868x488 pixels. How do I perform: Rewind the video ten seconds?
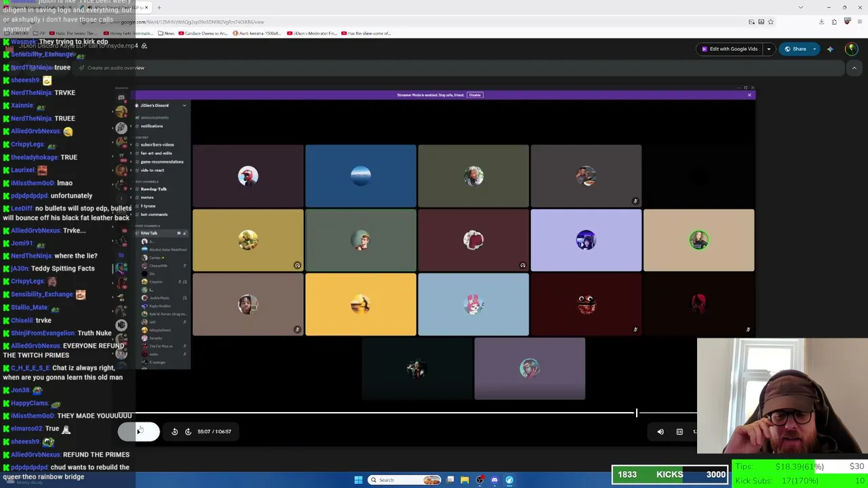(174, 432)
